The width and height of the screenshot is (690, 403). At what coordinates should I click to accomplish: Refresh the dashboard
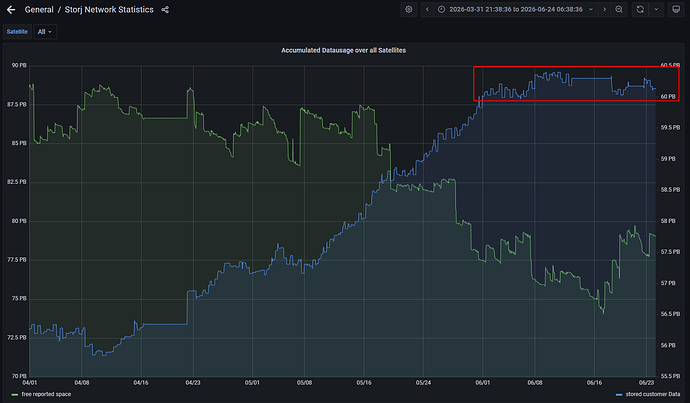(x=640, y=9)
